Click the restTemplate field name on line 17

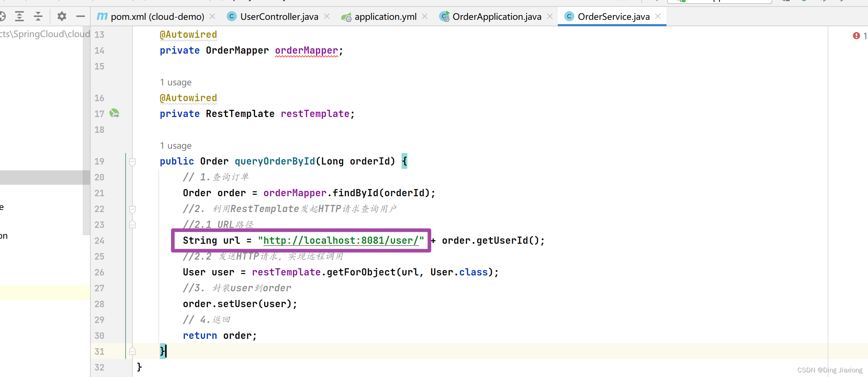point(315,114)
